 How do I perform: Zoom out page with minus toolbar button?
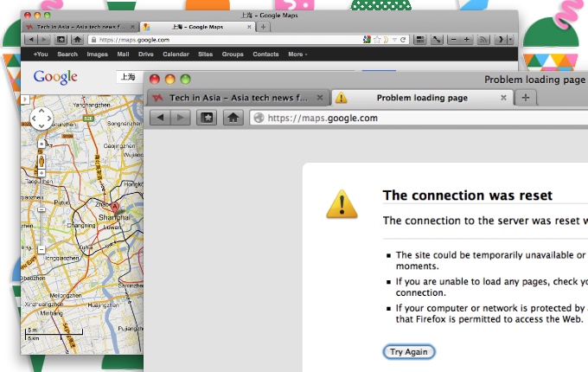454,40
